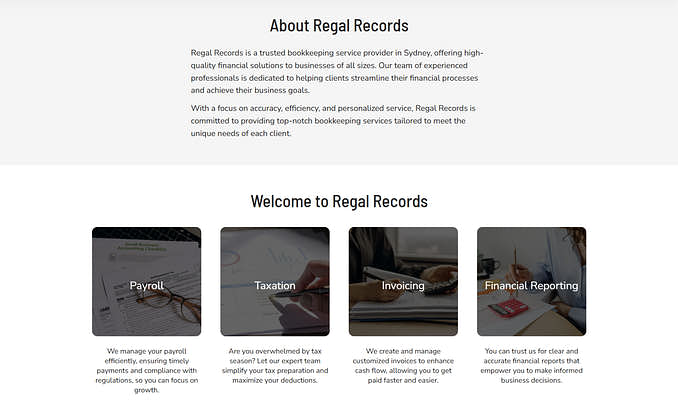Select the About Regal Records heading
The width and height of the screenshot is (678, 410).
click(339, 26)
